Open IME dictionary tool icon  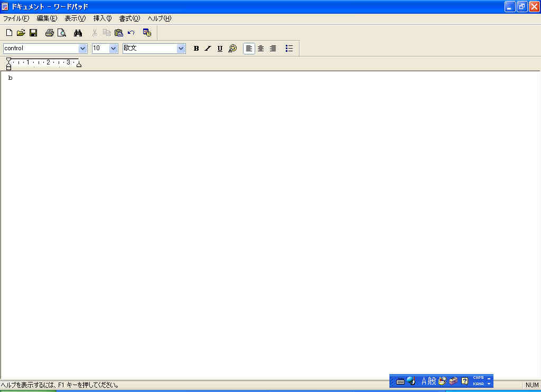pos(453,381)
